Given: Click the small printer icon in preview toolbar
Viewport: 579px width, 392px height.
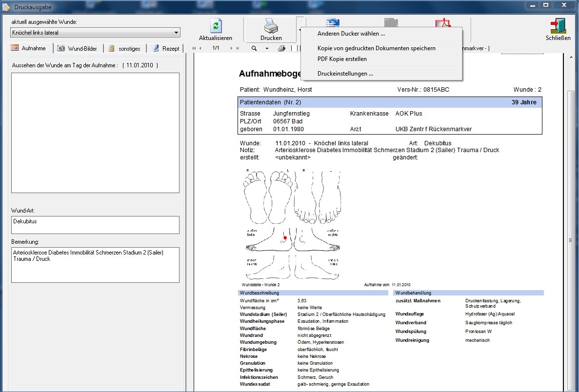Looking at the screenshot, I should point(281,48).
